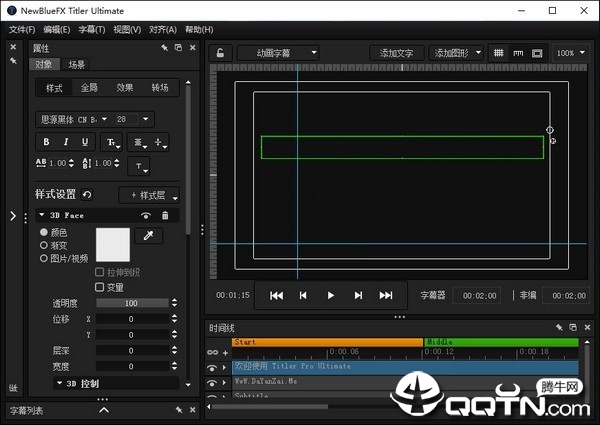
Task: Click the + 样式层 button
Action: click(149, 195)
